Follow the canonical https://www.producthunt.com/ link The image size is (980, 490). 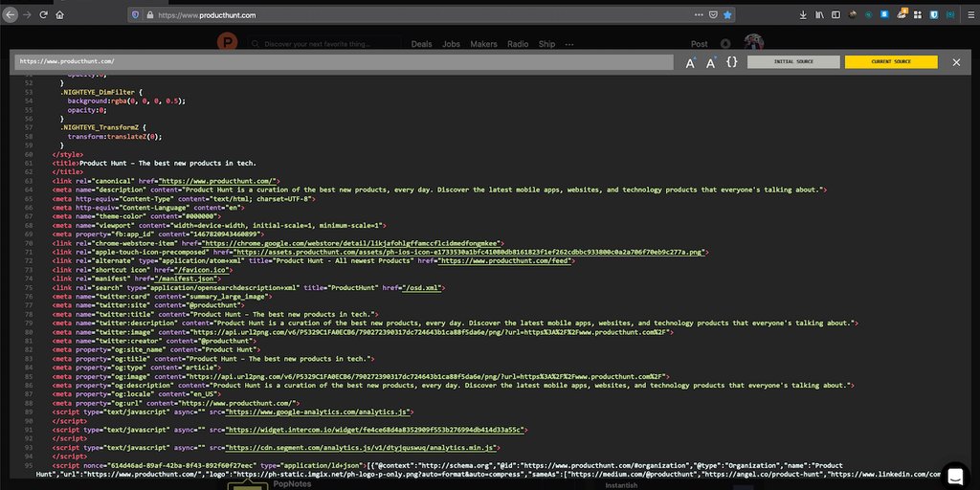tap(218, 181)
